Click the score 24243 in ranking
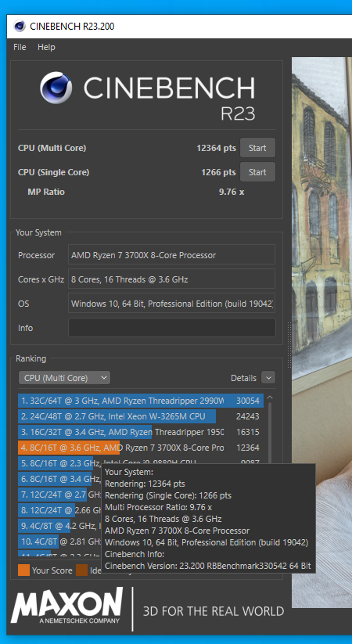This screenshot has height=644, width=352. coord(248,416)
